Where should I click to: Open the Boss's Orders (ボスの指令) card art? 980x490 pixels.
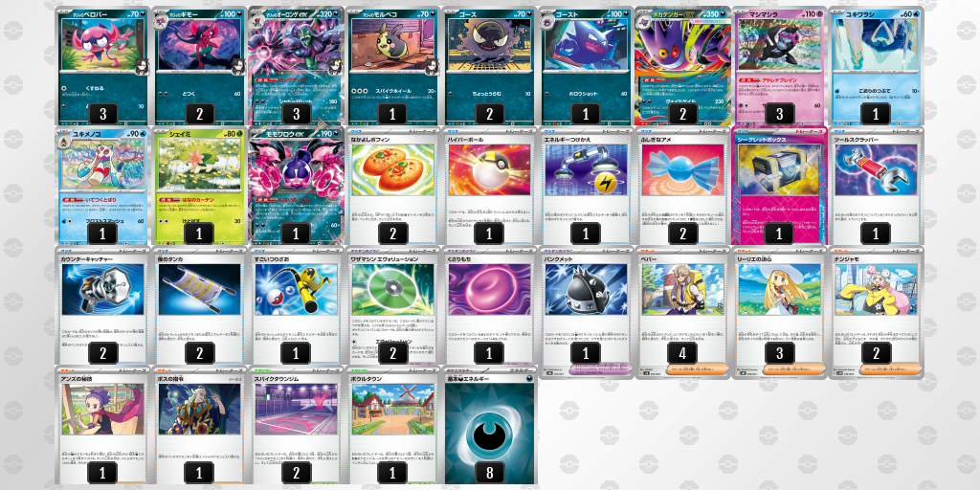pos(199,410)
